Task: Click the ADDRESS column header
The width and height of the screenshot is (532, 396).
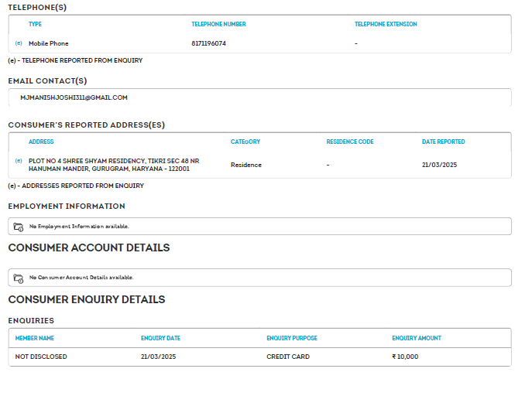Action: pos(41,142)
